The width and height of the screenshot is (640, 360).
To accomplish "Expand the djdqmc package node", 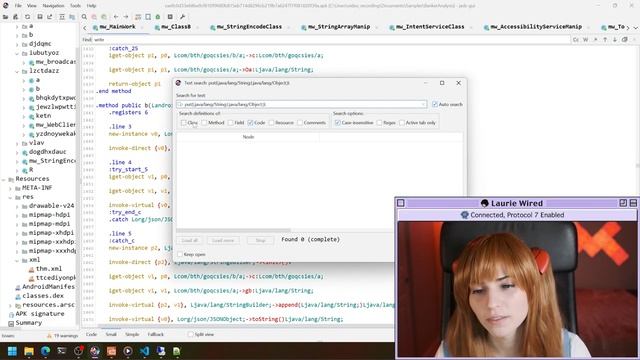I will pos(17,44).
